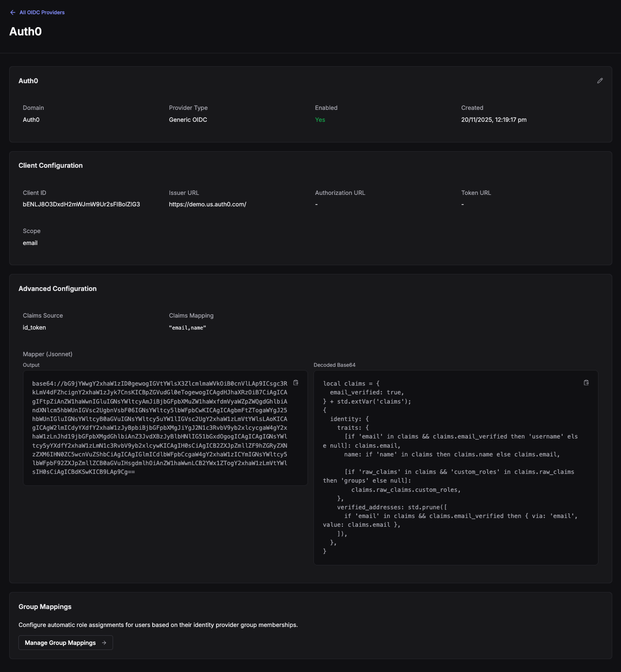
Task: Click the Scope value "email"
Action: point(30,243)
